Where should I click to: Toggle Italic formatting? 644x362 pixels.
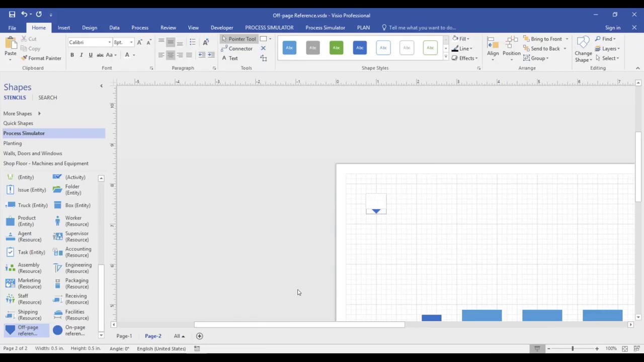(81, 55)
